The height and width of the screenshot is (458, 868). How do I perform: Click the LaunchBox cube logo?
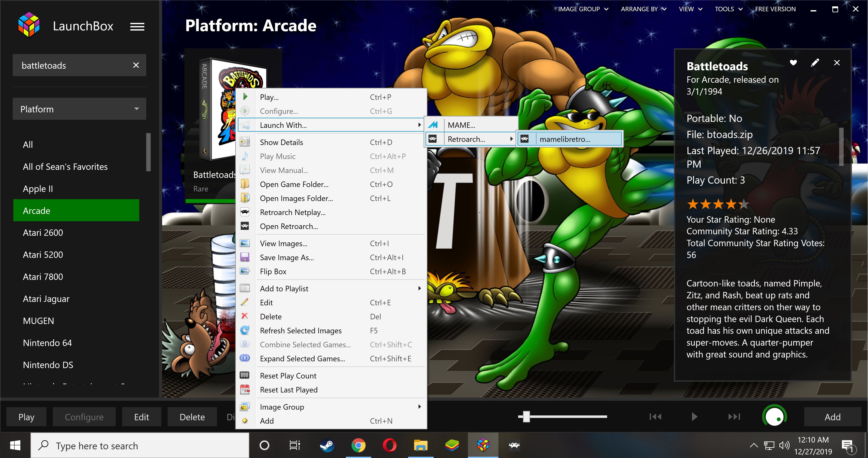click(x=29, y=25)
